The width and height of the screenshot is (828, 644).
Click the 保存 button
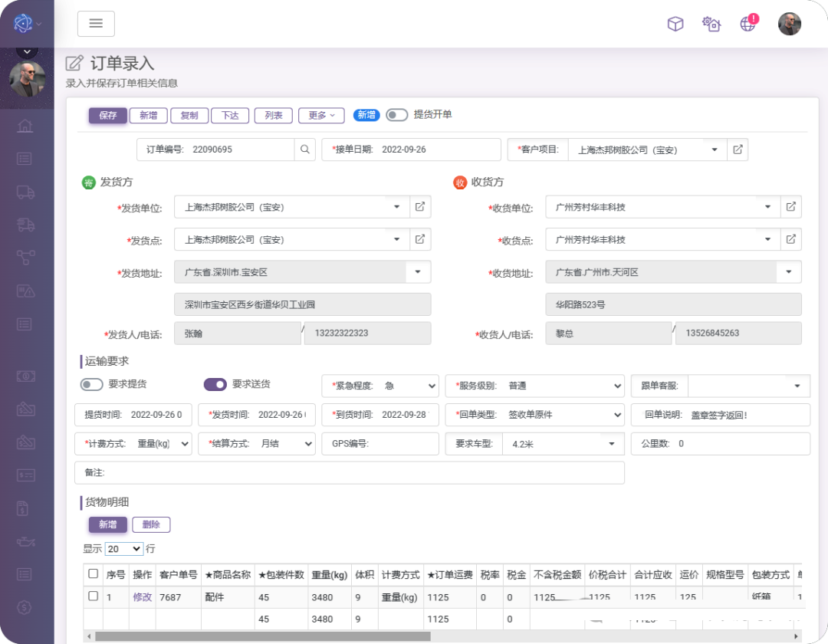107,115
